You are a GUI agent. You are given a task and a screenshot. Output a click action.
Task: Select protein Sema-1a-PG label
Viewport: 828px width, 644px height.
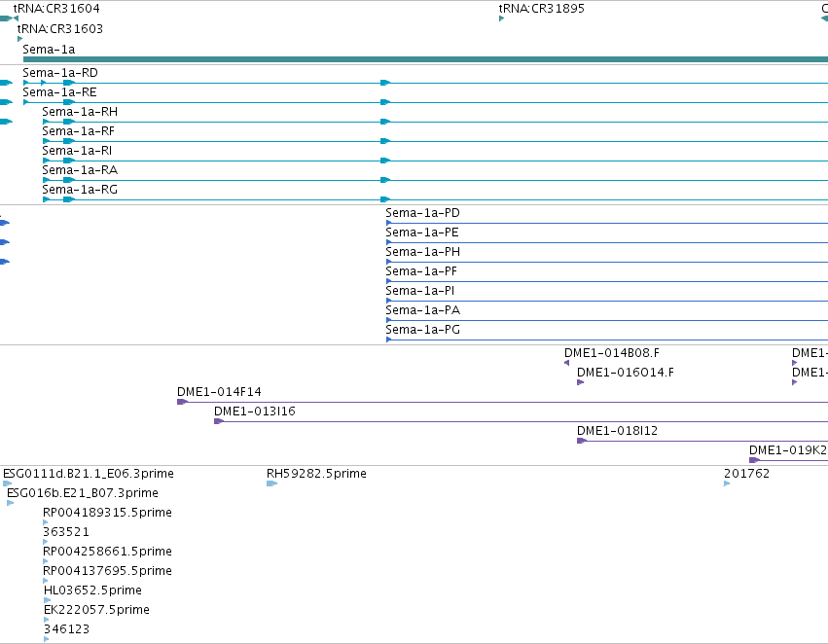point(422,331)
